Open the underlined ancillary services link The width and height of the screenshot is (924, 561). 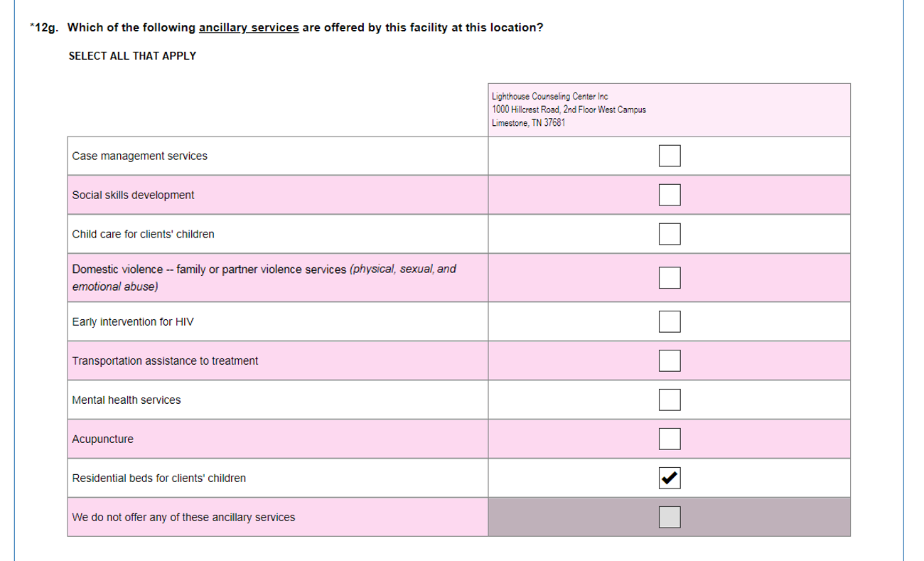tap(249, 28)
